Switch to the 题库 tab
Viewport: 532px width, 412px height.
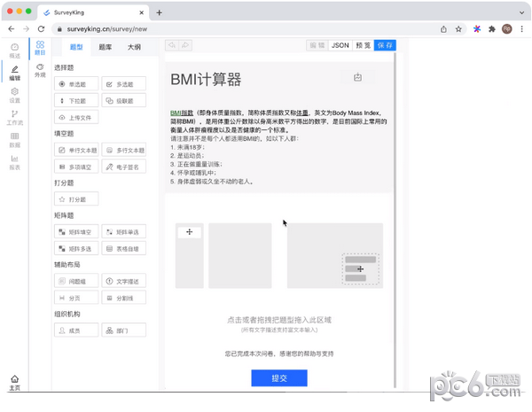click(x=106, y=47)
